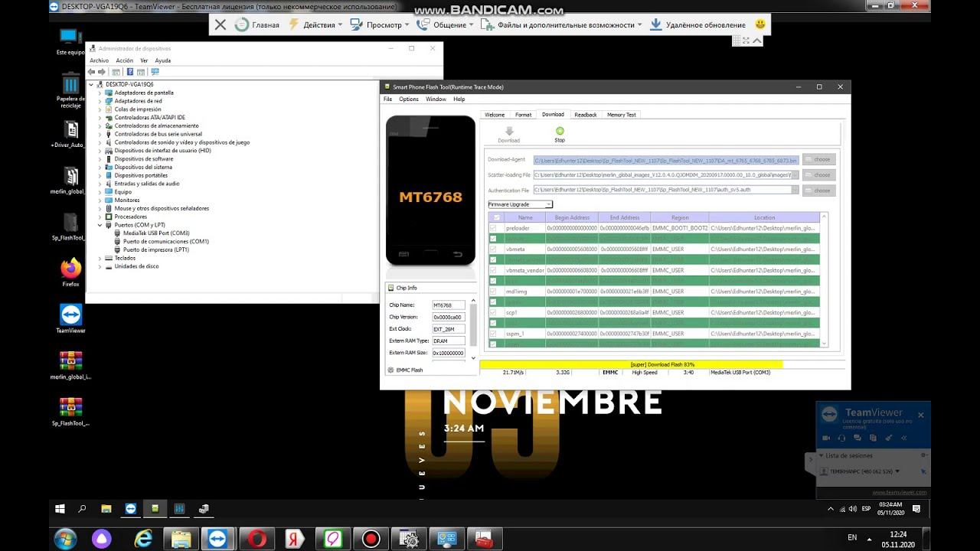Click the Windows 7 Start orb
Image resolution: width=980 pixels, height=551 pixels.
65,537
